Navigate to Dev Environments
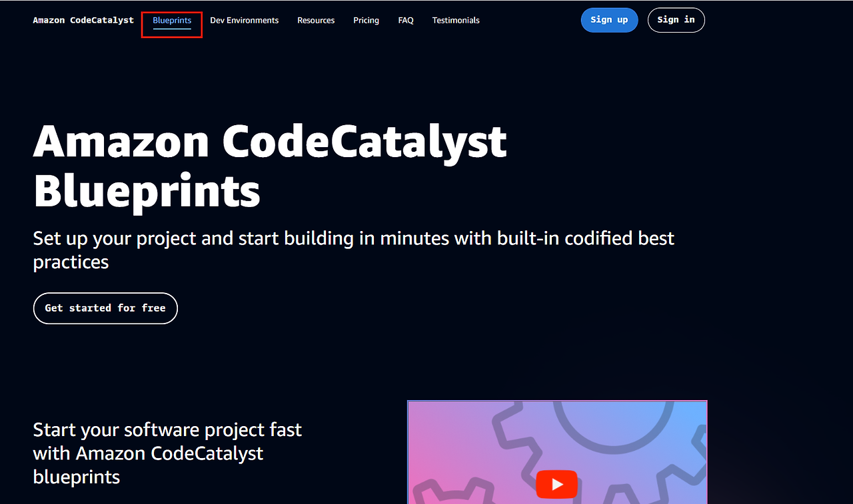Viewport: 853px width, 504px height. 244,20
